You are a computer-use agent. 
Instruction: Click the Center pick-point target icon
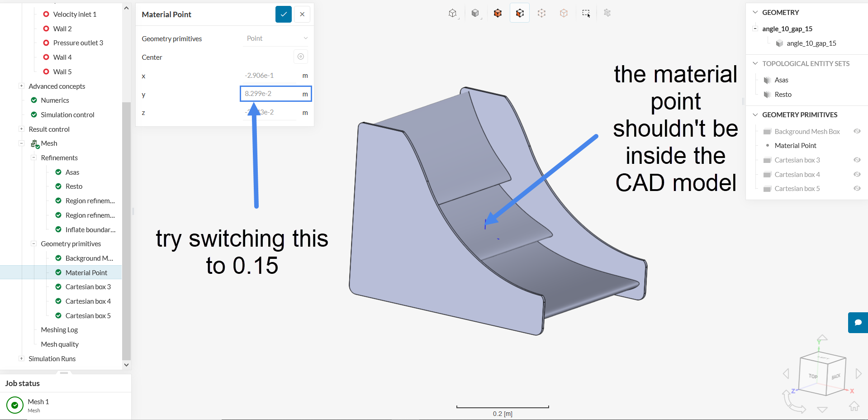301,57
